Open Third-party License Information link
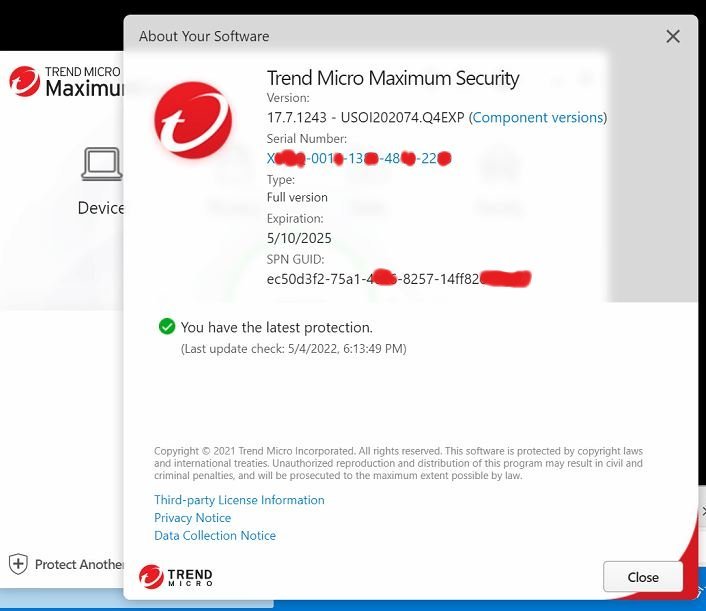Image resolution: width=706 pixels, height=611 pixels. point(239,500)
